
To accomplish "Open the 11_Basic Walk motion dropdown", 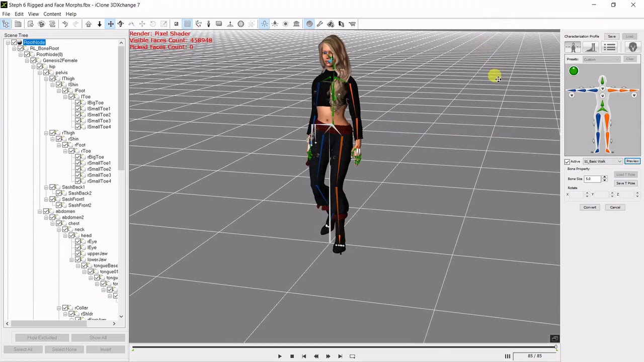I will pyautogui.click(x=603, y=161).
